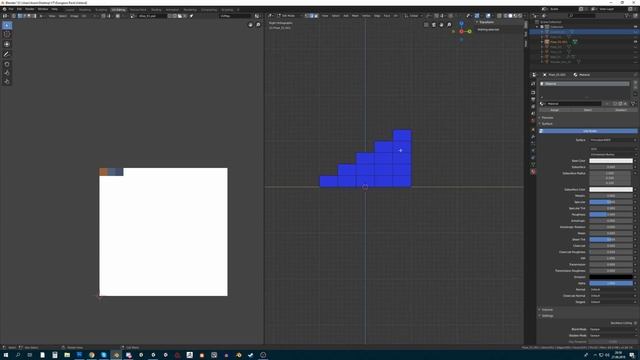Click the Blender logo menu icon
Screen dimensions: 640x360
pos(4,9)
